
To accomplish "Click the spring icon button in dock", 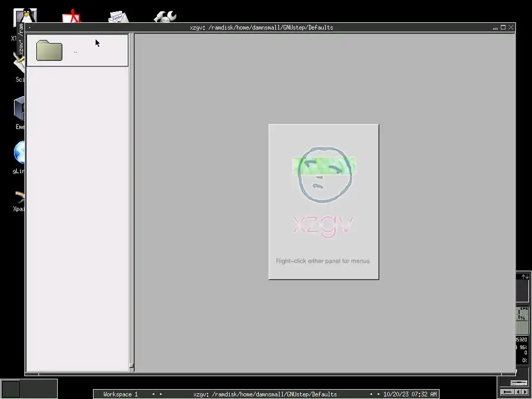I will [x=508, y=392].
